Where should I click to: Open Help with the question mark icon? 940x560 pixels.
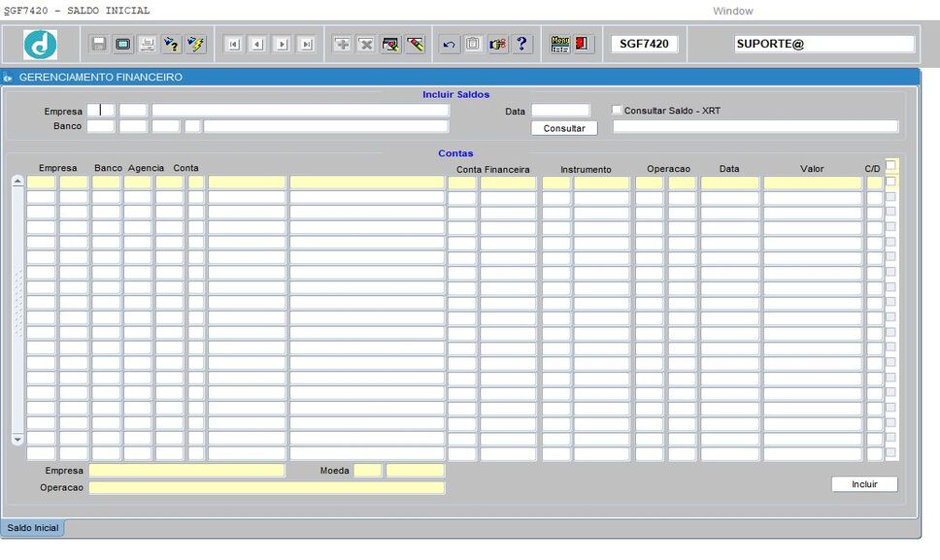coord(521,44)
